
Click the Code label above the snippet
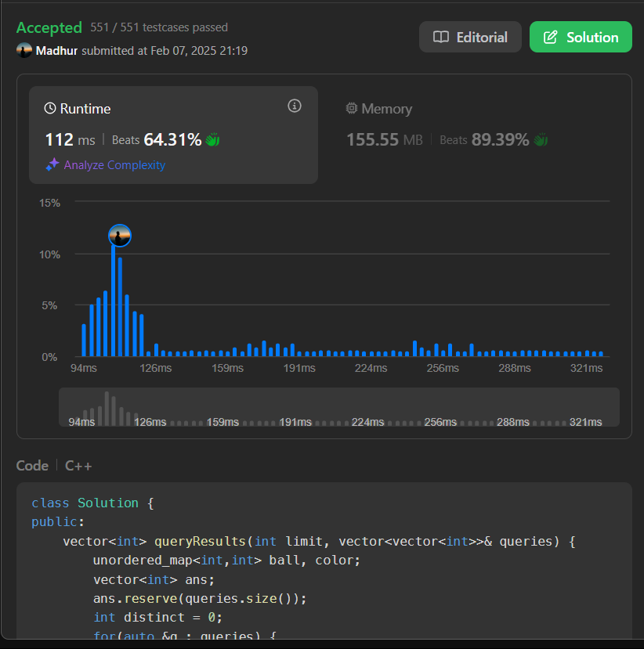[32, 466]
